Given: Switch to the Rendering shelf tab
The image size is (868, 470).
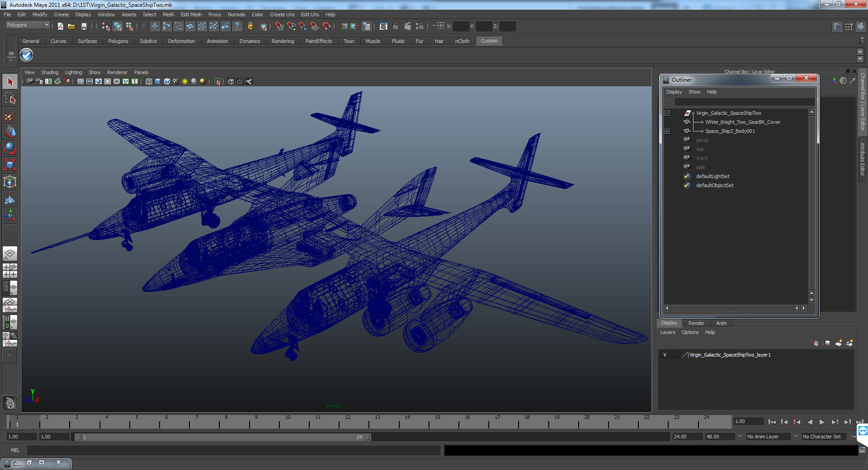Looking at the screenshot, I should (283, 41).
